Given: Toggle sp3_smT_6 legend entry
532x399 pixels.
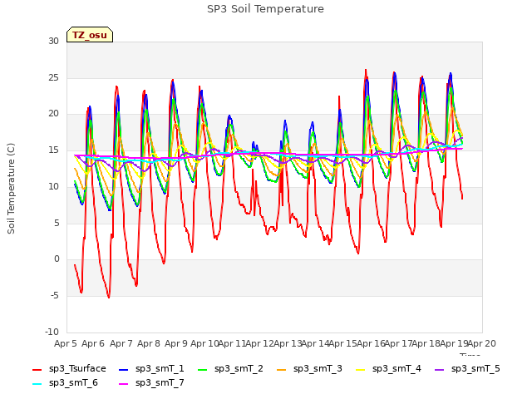Looking at the screenshot, I should (65, 383).
